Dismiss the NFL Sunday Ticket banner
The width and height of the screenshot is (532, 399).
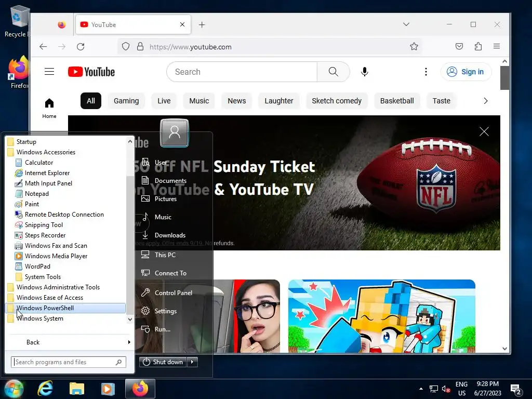tap(484, 131)
